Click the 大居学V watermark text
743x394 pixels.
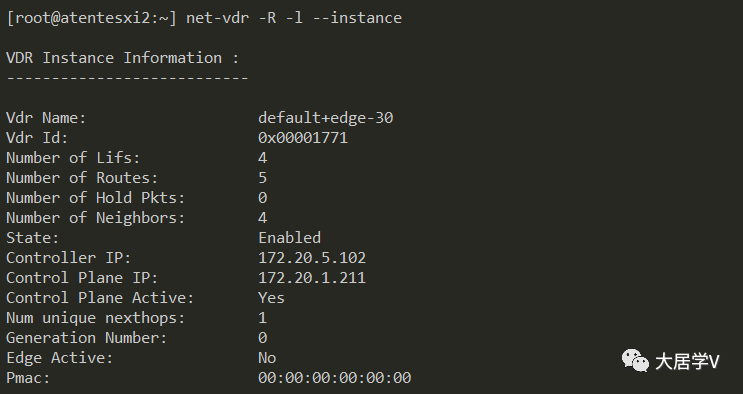(x=687, y=362)
